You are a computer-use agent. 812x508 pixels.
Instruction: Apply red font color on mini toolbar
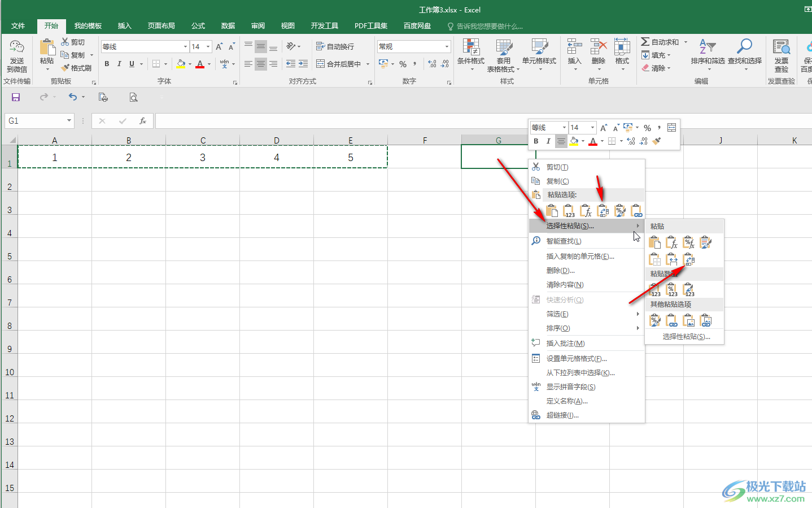pos(593,141)
